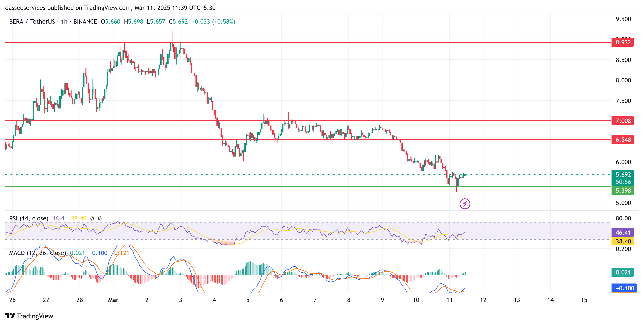This screenshot has width=644, height=325.
Task: Select the RSI (14, close) indicator legend
Action: click(29, 218)
